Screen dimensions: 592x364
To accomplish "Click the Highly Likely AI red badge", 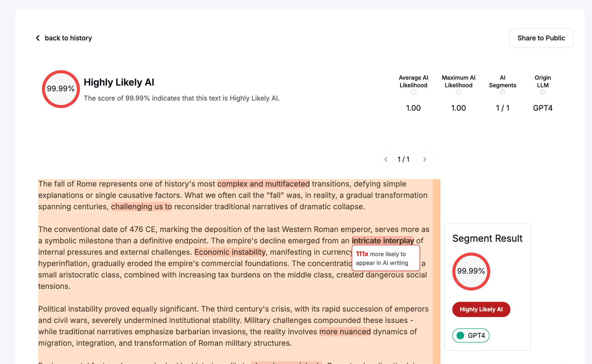I will coord(481,309).
